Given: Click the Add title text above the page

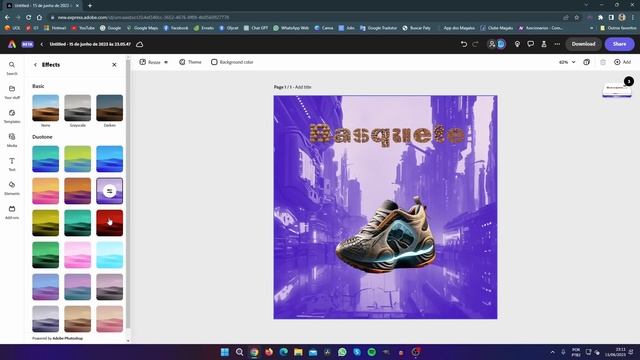Looking at the screenshot, I should 303,87.
